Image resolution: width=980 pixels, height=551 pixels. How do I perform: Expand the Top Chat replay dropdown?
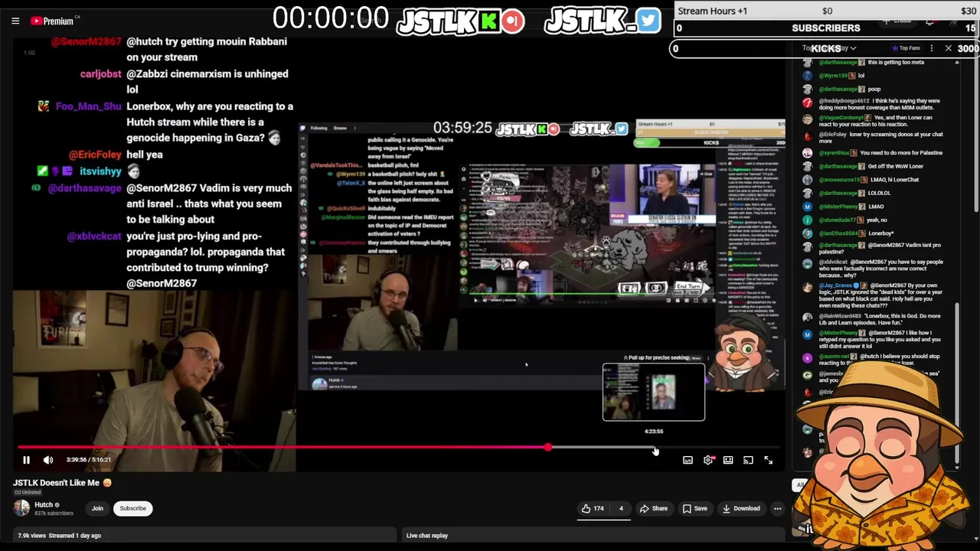pos(829,48)
